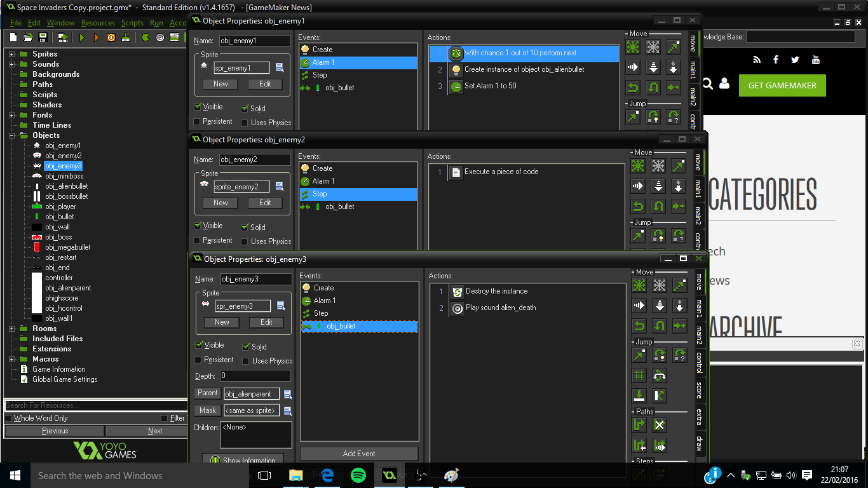Toggle Visible checkbox in the obj_enemy1 window
The image size is (868, 488).
(198, 107)
